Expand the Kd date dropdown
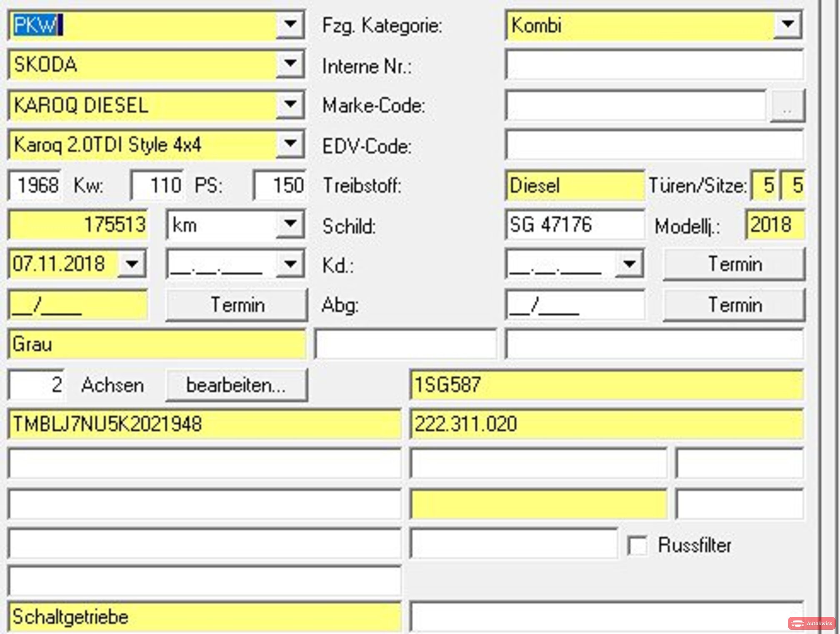 [629, 264]
